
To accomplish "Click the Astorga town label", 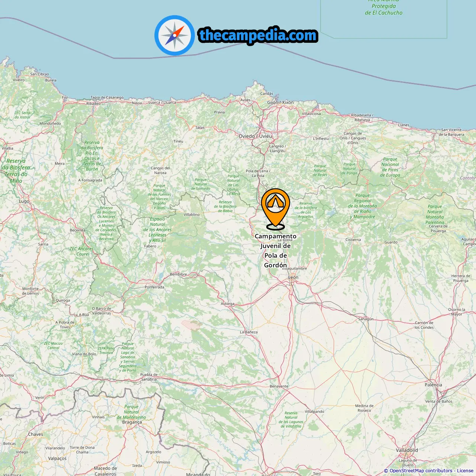I will [228, 304].
